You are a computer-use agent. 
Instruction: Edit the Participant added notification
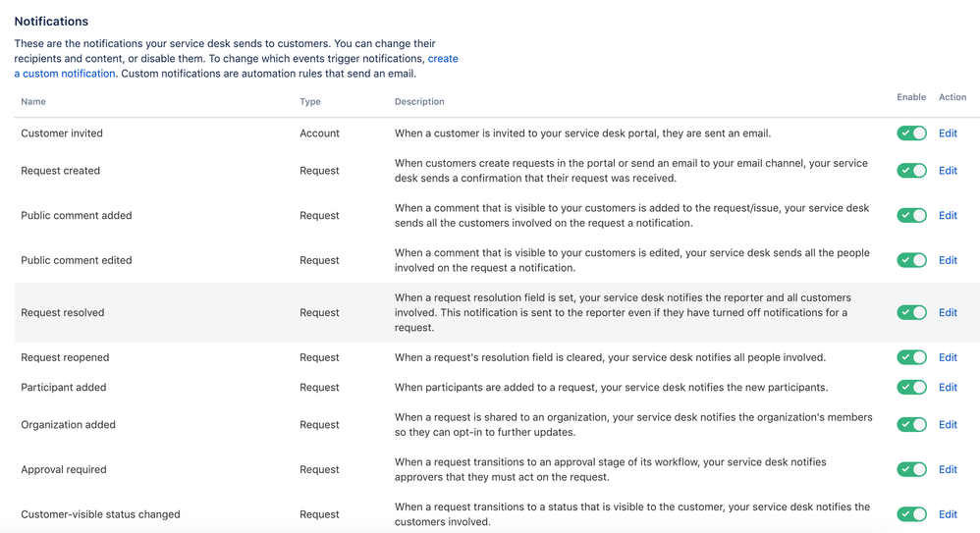click(948, 388)
